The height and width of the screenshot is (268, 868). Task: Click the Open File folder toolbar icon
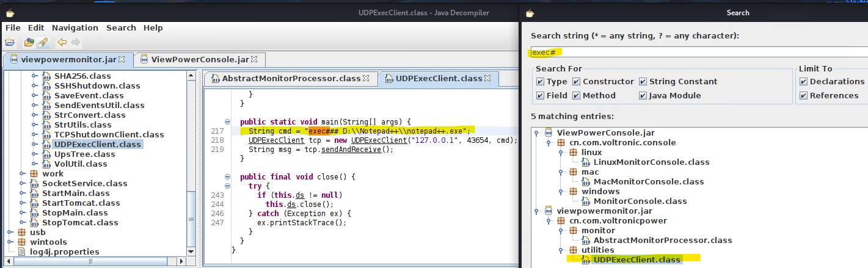pos(10,43)
